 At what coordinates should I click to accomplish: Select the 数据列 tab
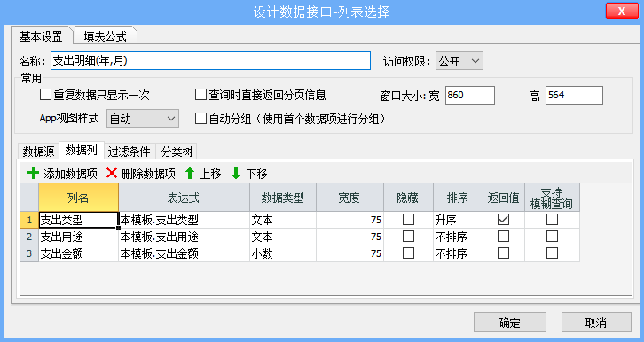pyautogui.click(x=82, y=151)
